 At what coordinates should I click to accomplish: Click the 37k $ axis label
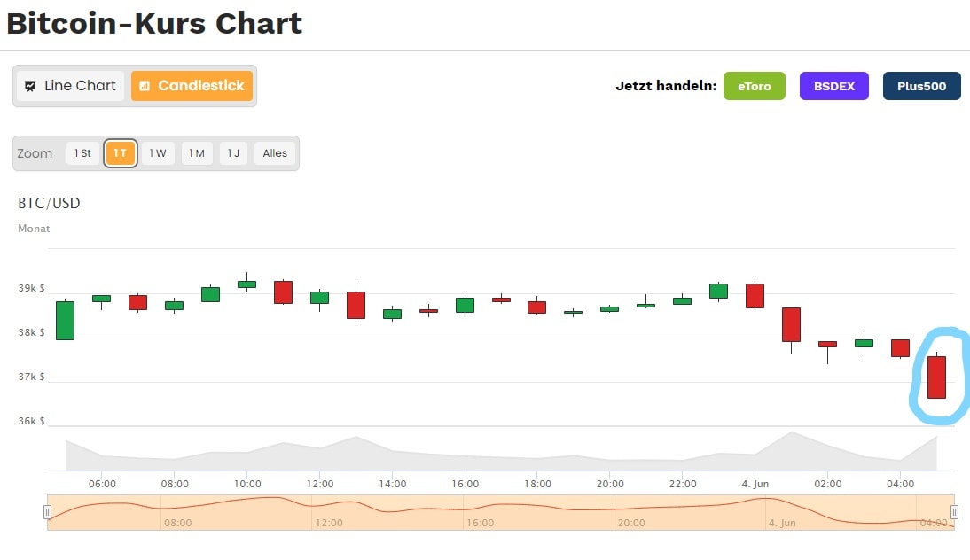point(31,377)
